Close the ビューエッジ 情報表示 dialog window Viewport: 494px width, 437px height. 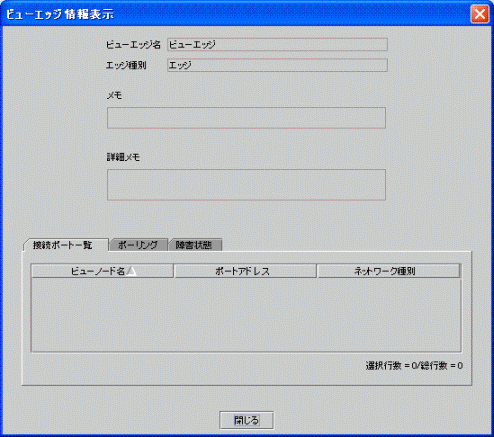pos(479,14)
